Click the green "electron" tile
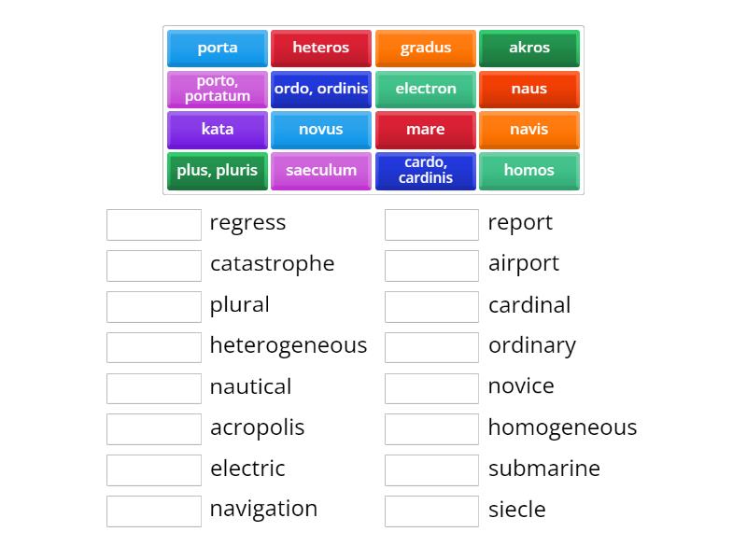Image resolution: width=747 pixels, height=560 pixels. 425,89
